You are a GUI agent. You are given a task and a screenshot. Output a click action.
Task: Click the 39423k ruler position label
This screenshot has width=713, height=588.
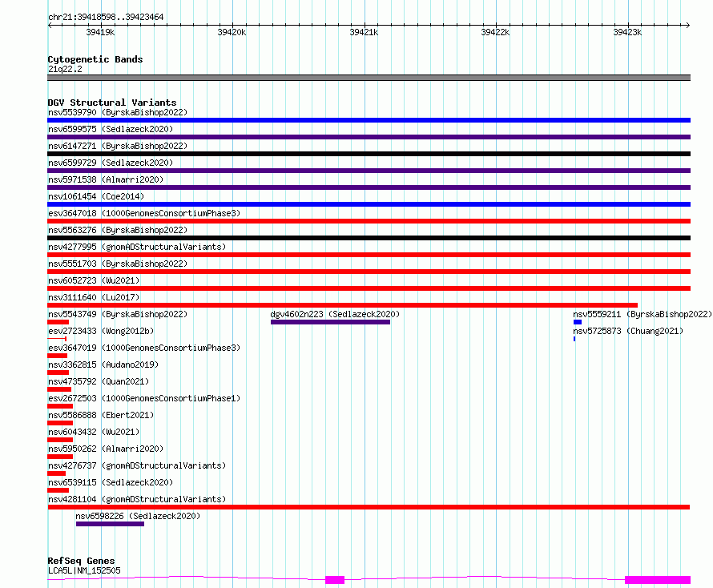point(627,32)
